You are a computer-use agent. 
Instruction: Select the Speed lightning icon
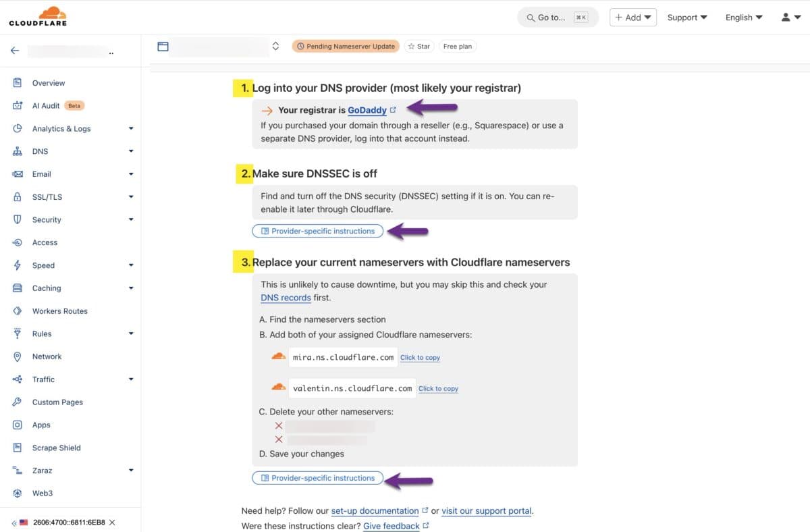click(x=19, y=265)
